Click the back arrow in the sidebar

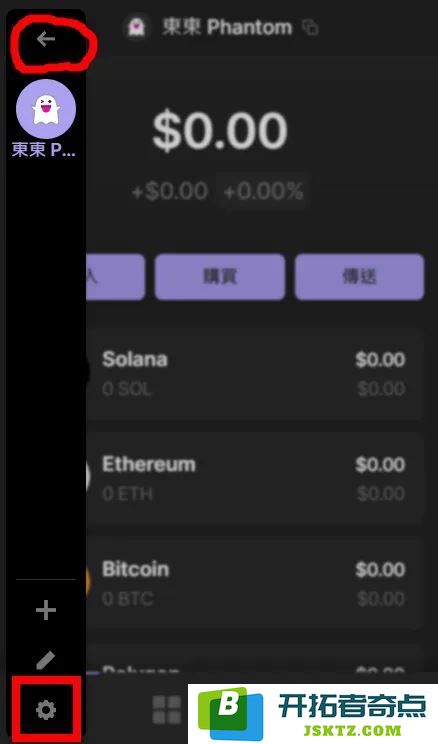tap(46, 39)
